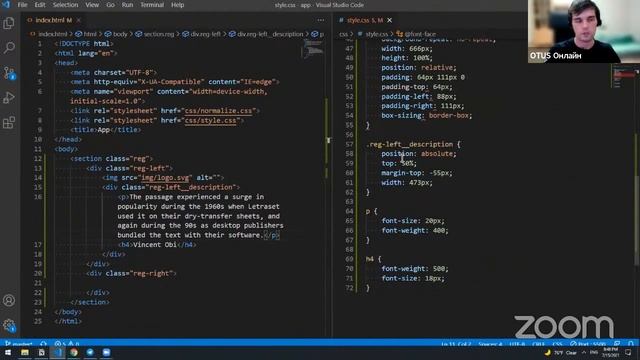Click the .reg-left__description selector line
The image size is (640, 360).
(413, 144)
